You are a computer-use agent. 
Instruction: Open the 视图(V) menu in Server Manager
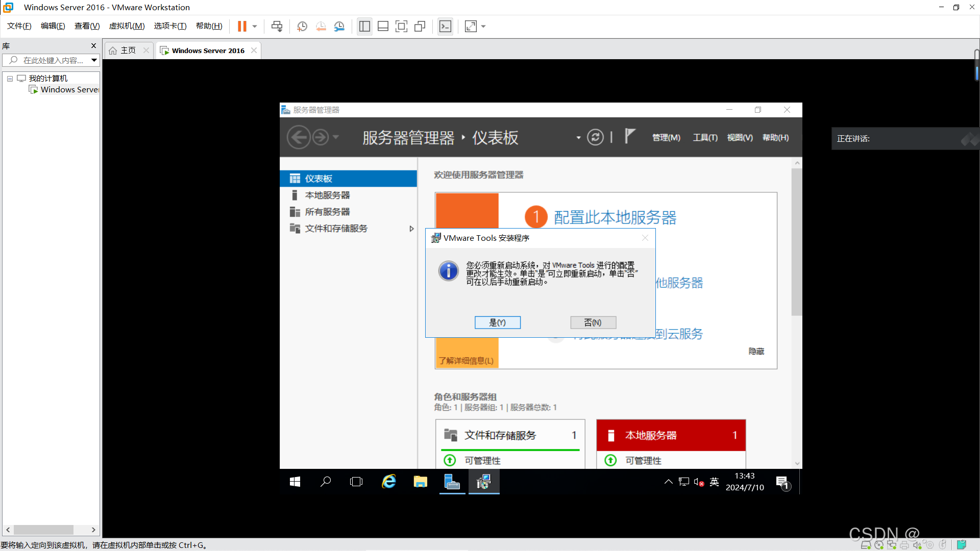(740, 138)
